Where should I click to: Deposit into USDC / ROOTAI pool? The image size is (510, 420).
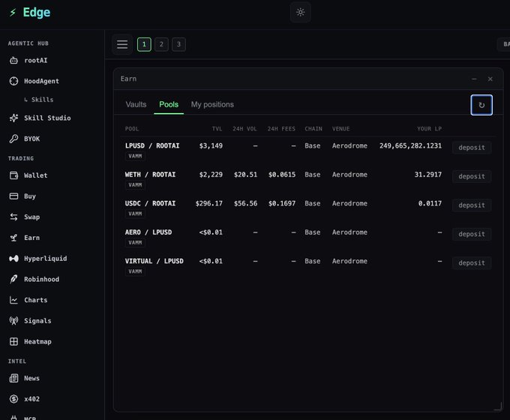(472, 205)
